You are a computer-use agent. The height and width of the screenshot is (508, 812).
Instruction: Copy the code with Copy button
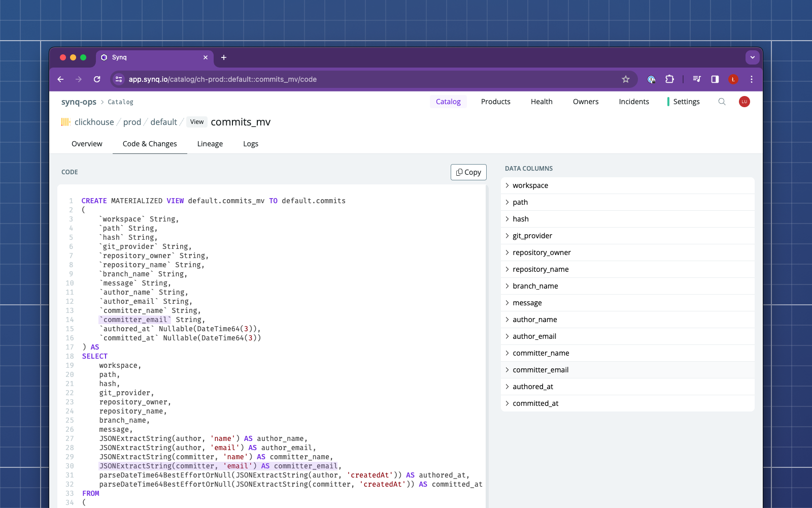point(468,172)
